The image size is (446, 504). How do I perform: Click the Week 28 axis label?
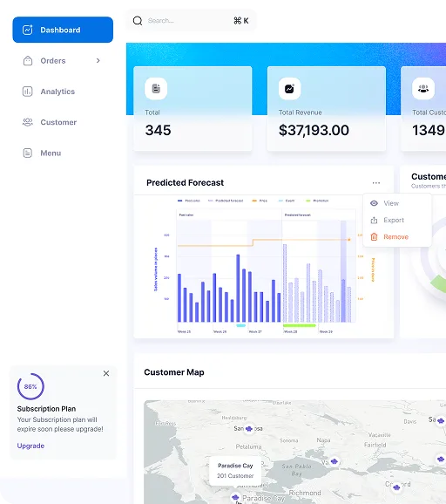coord(291,331)
